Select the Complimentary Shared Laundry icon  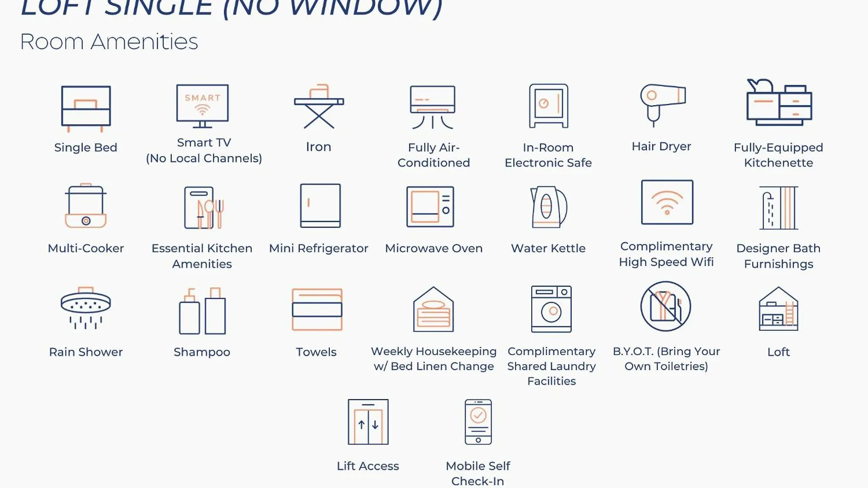click(x=550, y=309)
